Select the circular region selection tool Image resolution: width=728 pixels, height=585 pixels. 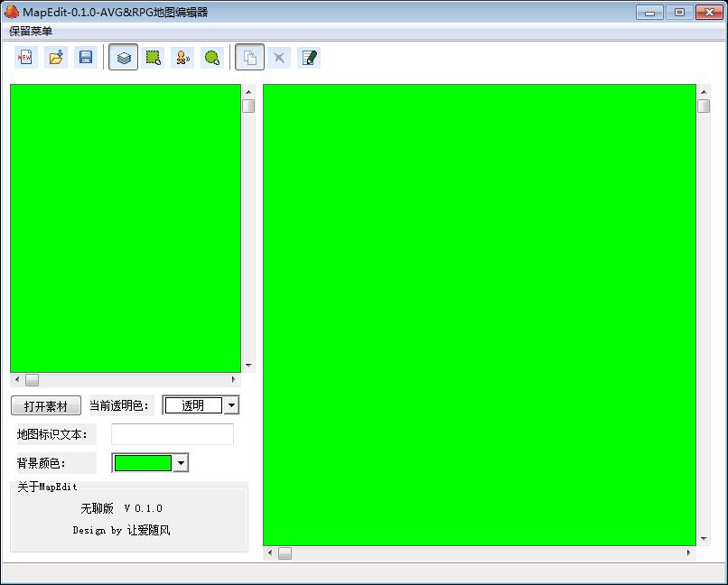click(x=212, y=58)
